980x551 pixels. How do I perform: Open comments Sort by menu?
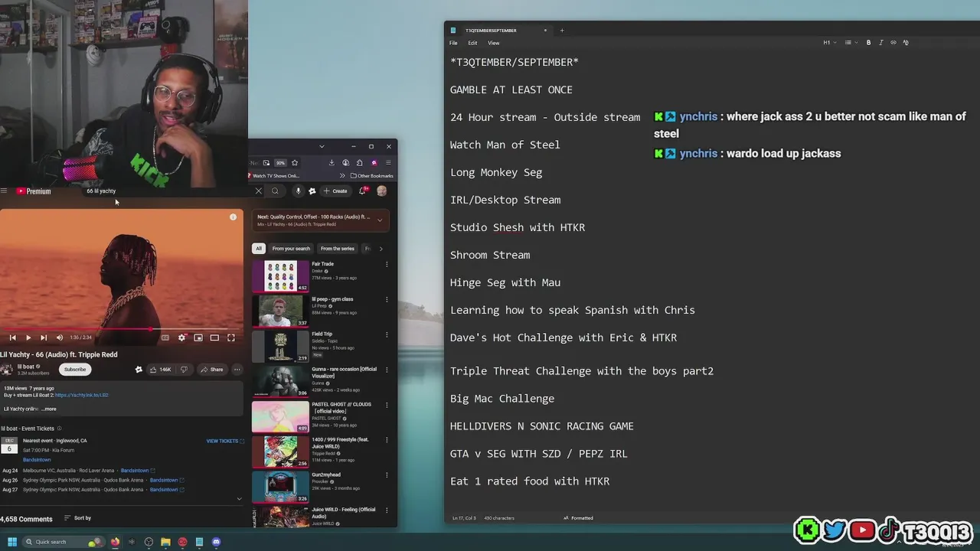[x=77, y=518]
